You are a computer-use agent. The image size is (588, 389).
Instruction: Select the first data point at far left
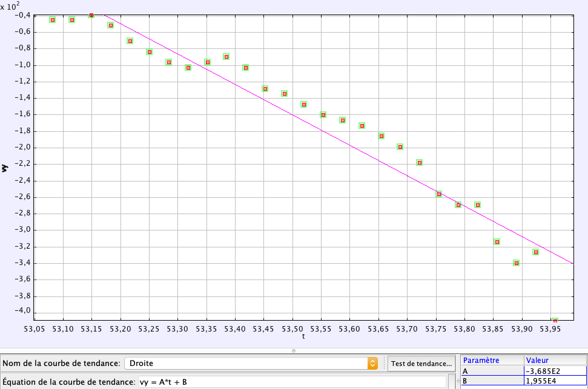tap(53, 20)
